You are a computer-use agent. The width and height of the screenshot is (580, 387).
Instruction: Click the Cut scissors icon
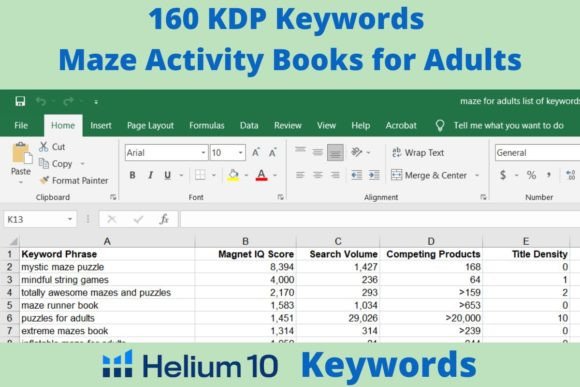[44, 147]
